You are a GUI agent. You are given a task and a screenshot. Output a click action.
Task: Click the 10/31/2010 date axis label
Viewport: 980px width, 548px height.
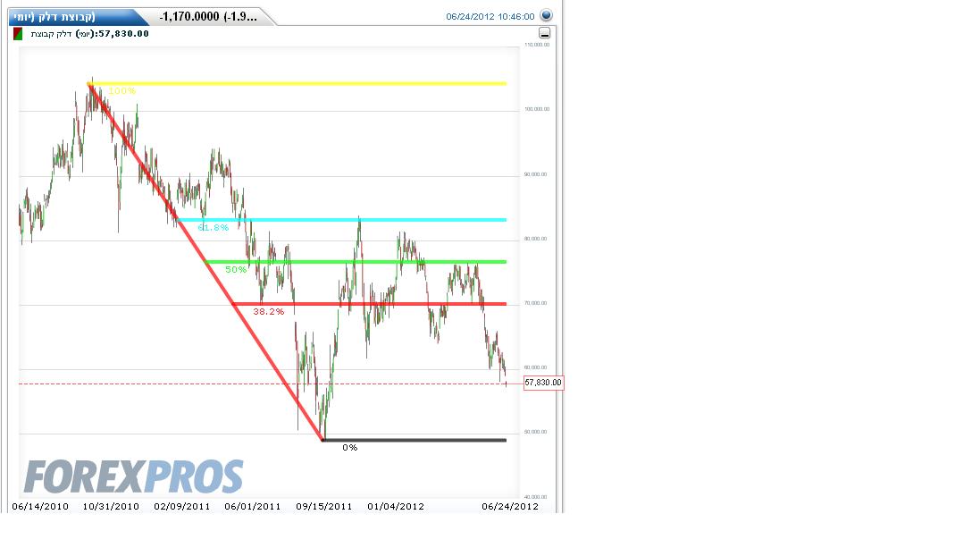point(110,506)
